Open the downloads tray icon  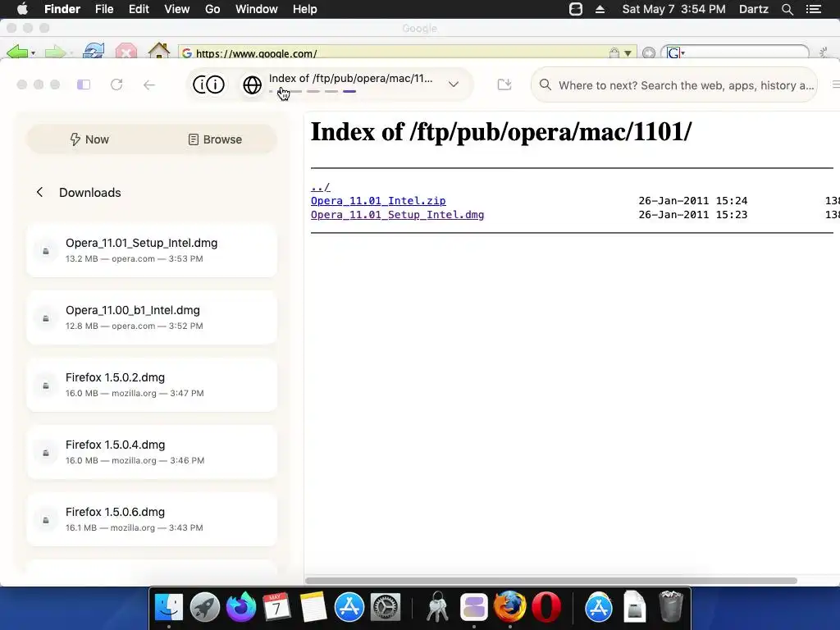pos(504,84)
